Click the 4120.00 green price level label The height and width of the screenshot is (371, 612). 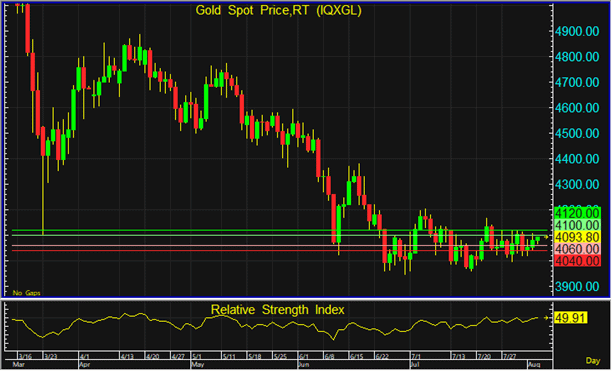pos(577,213)
